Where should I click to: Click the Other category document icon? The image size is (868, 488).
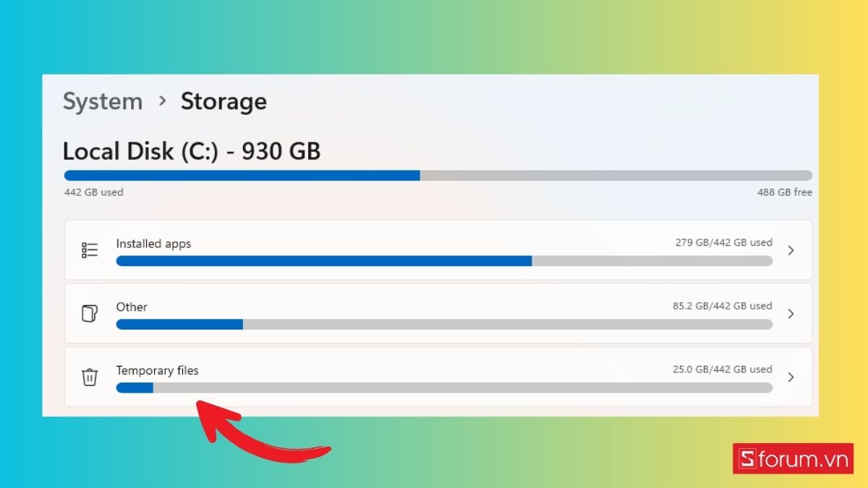pos(89,314)
